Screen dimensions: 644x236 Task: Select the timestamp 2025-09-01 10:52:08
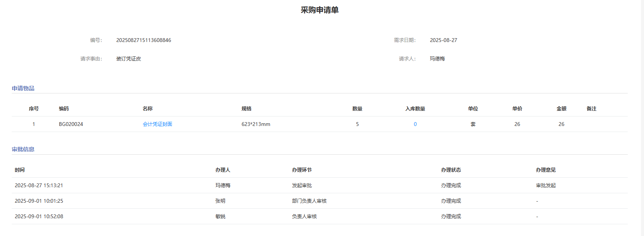(x=39, y=216)
